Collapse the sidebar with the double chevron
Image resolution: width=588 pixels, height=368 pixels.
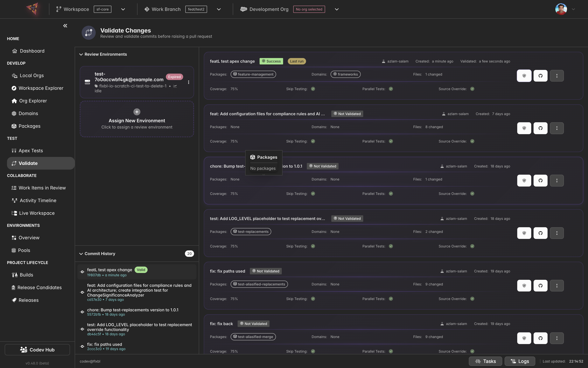(x=65, y=26)
